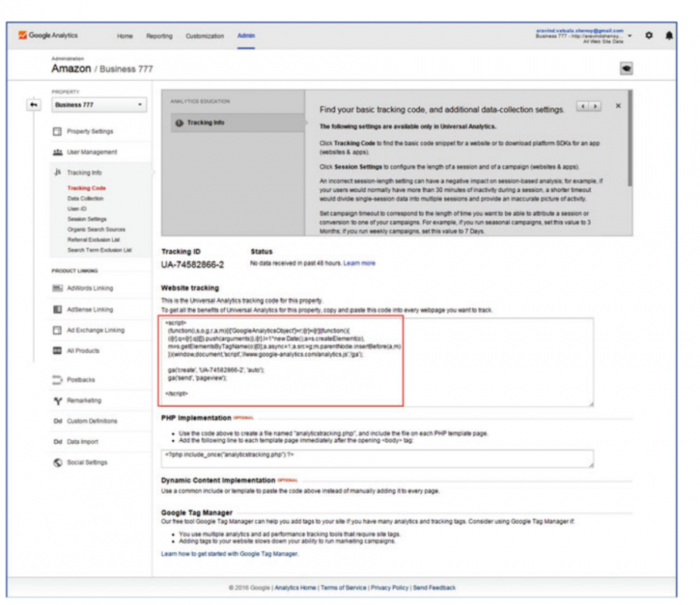Click the Analytics Home footer link
Image resolution: width=700 pixels, height=605 pixels.
295,588
